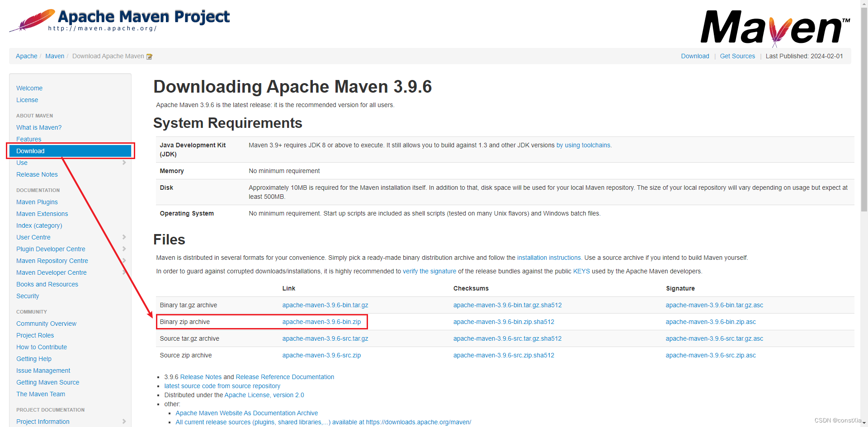Open Maven Plugins documentation
Image resolution: width=868 pixels, height=427 pixels.
pos(37,202)
